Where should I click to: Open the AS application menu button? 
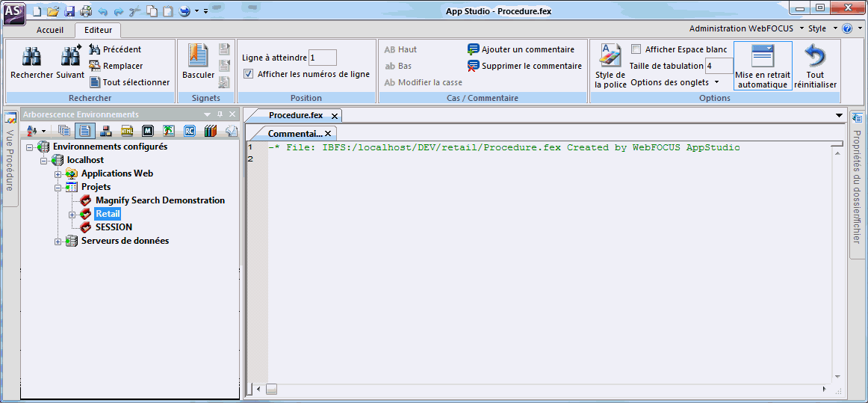[14, 13]
